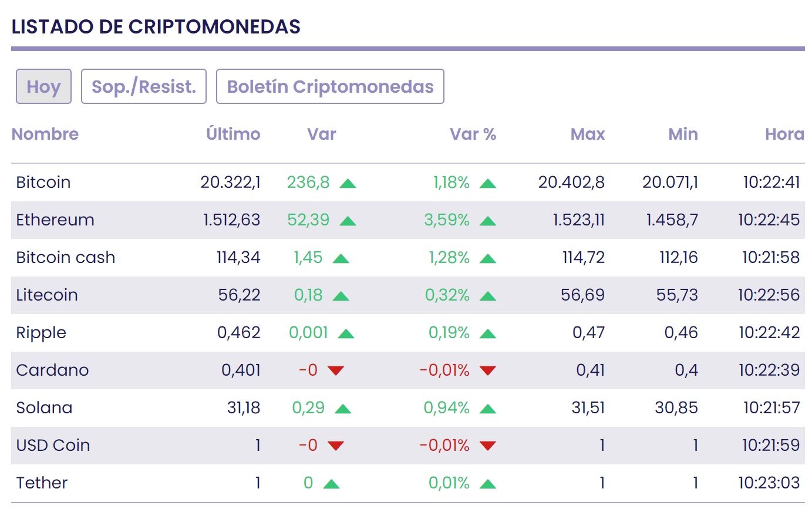Open the Bitcoin link
The width and height of the screenshot is (812, 509).
pyautogui.click(x=43, y=182)
